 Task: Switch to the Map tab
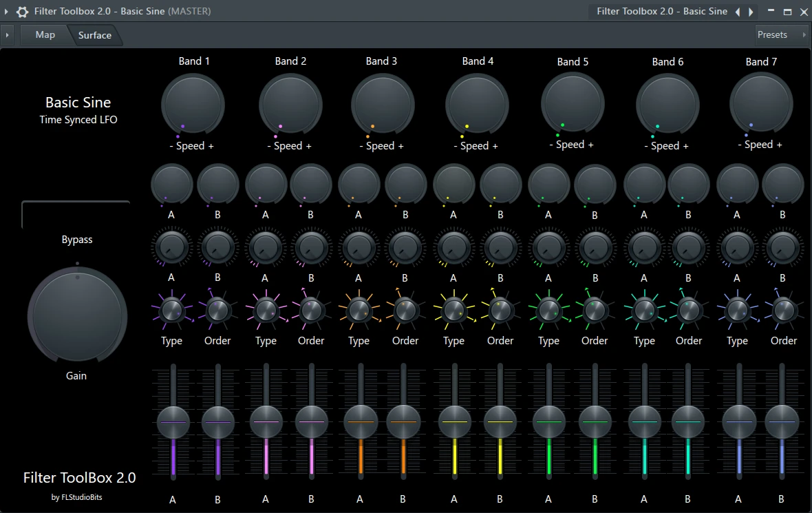click(x=45, y=34)
